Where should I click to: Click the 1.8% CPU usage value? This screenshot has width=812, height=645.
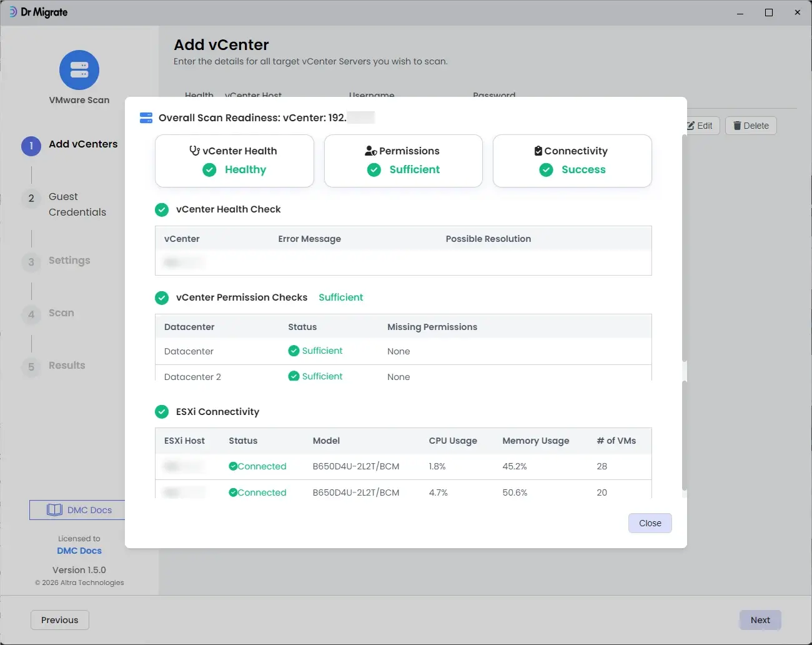437,466
